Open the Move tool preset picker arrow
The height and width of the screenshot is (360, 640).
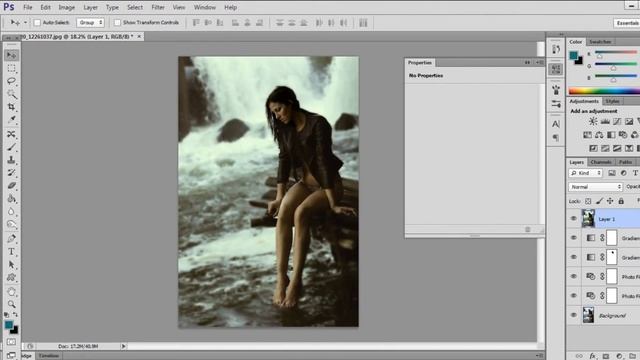[25, 23]
